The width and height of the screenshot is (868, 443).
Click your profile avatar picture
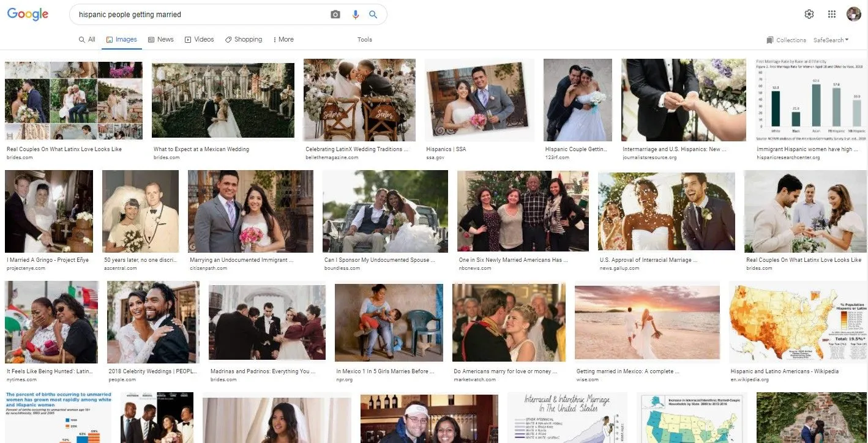click(x=853, y=13)
